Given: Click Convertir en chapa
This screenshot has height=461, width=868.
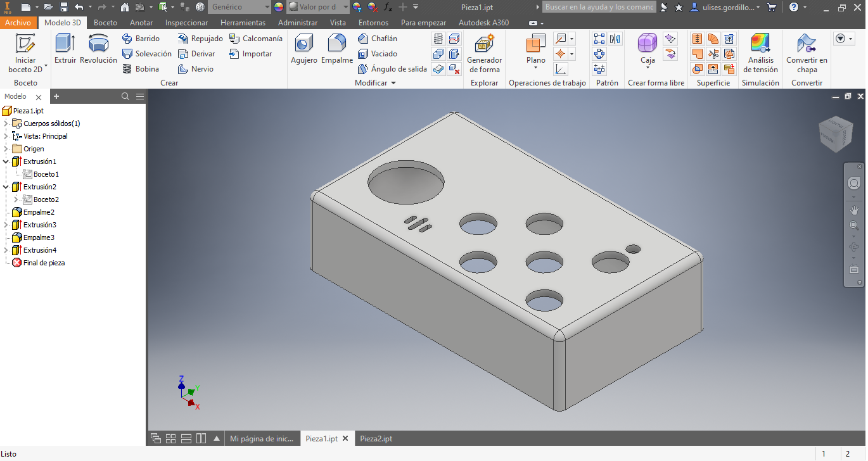Looking at the screenshot, I should pyautogui.click(x=807, y=54).
